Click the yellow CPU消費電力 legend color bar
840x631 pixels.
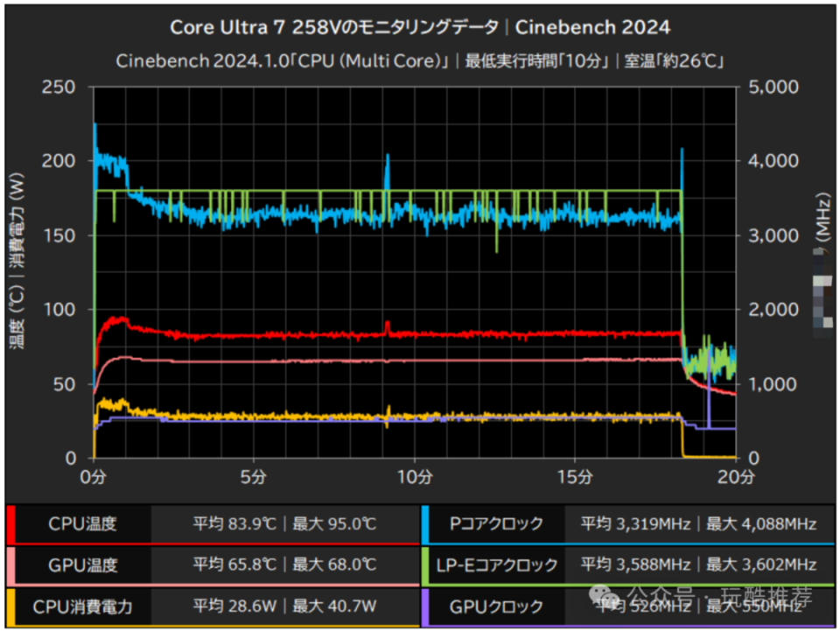(10, 606)
